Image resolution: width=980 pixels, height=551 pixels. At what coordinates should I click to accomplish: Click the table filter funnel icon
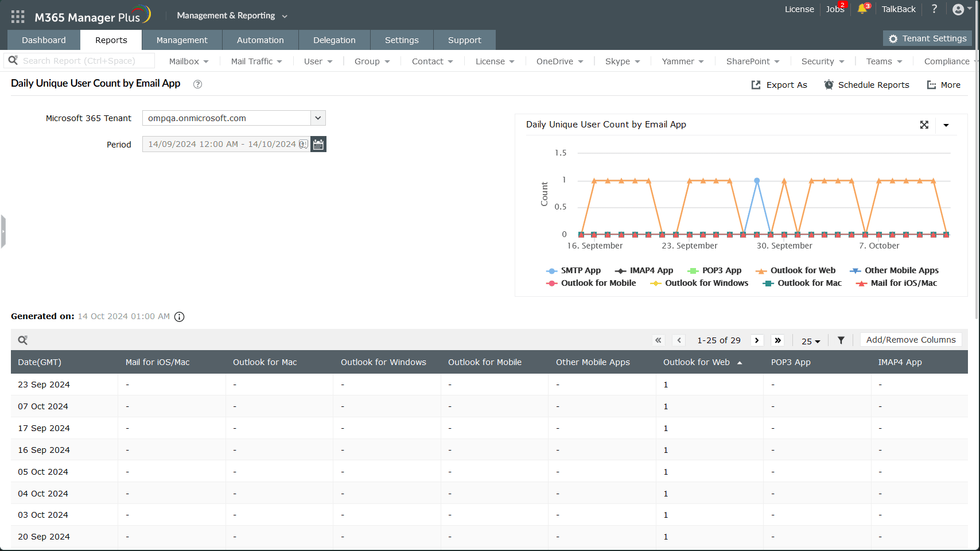point(841,340)
